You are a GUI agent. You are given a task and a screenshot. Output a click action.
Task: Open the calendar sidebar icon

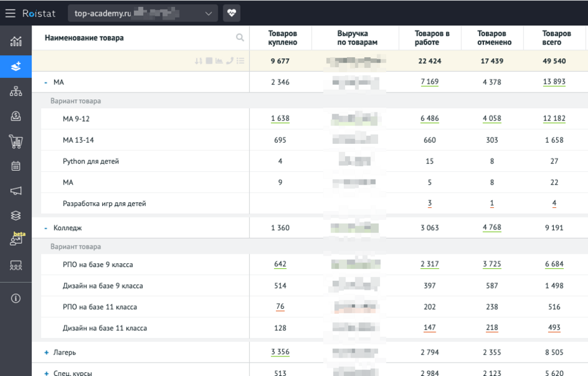pyautogui.click(x=16, y=166)
